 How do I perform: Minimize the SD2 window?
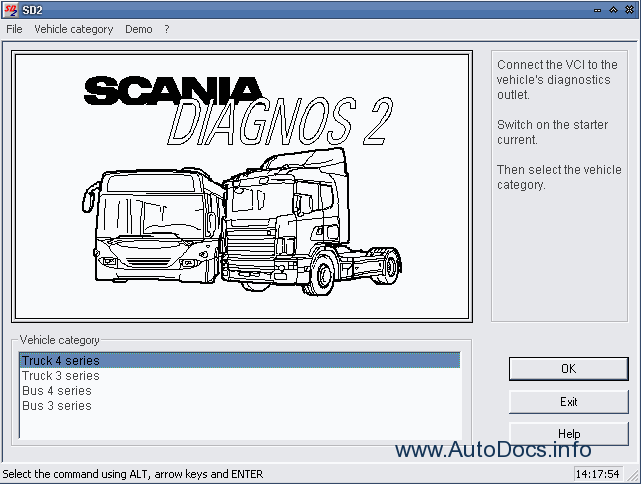tap(598, 10)
